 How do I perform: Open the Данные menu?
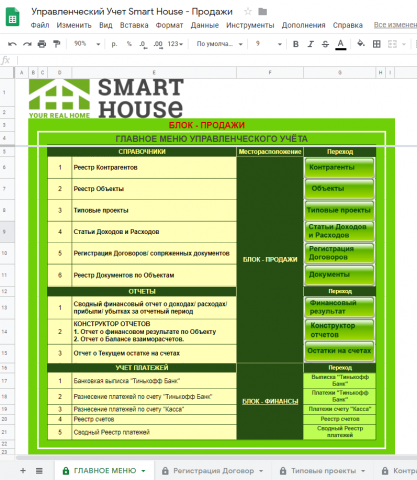pyautogui.click(x=205, y=25)
